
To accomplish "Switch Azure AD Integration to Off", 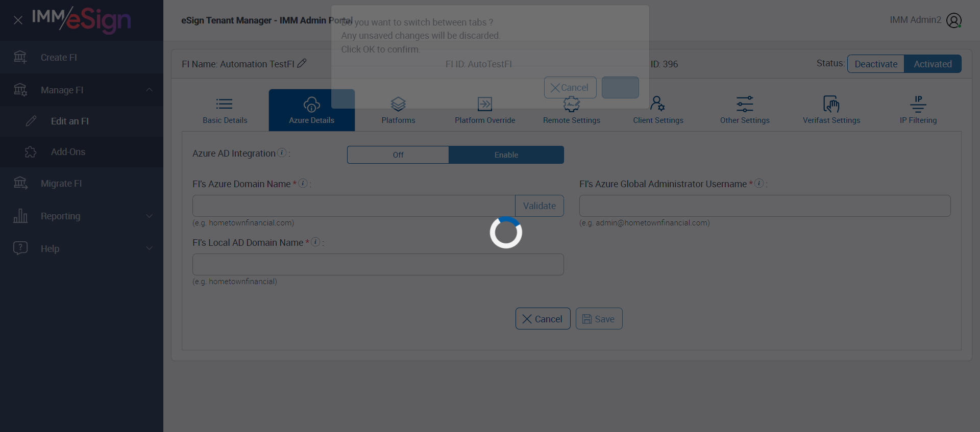I will tap(398, 155).
